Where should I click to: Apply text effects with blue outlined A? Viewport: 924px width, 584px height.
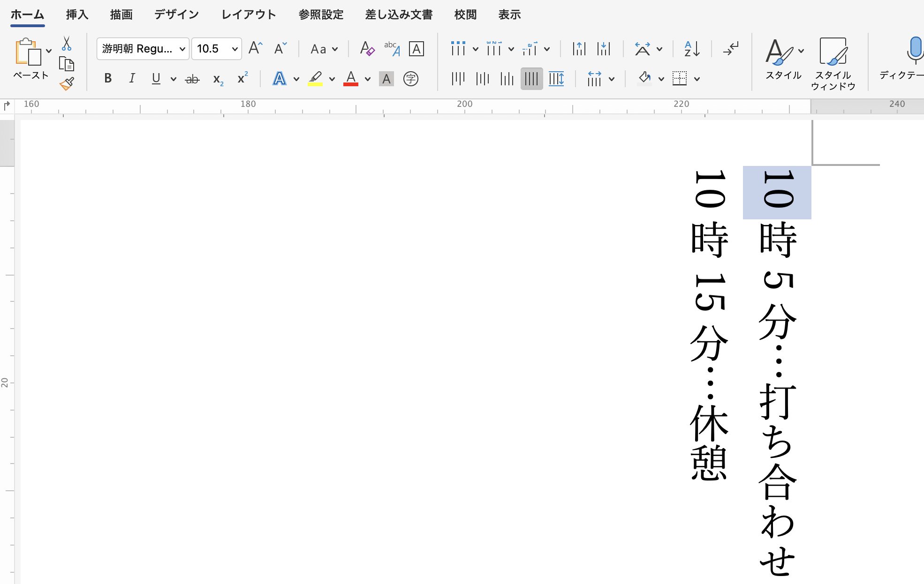pos(280,79)
